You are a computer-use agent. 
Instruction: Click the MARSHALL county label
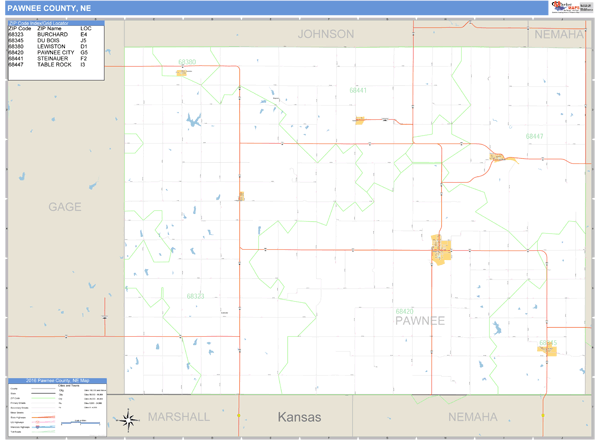pyautogui.click(x=178, y=416)
